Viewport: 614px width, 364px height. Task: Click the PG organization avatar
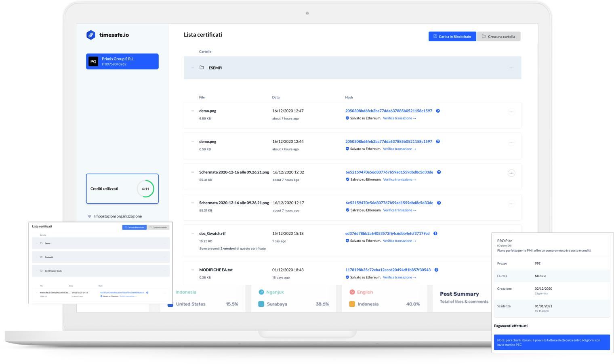coord(93,61)
